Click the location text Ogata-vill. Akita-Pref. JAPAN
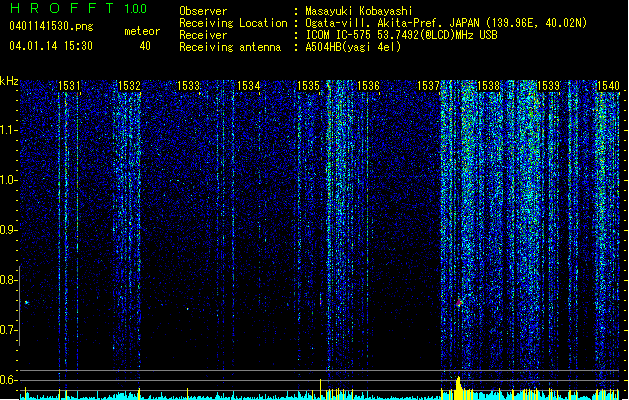This screenshot has height=400, width=629. click(x=392, y=23)
